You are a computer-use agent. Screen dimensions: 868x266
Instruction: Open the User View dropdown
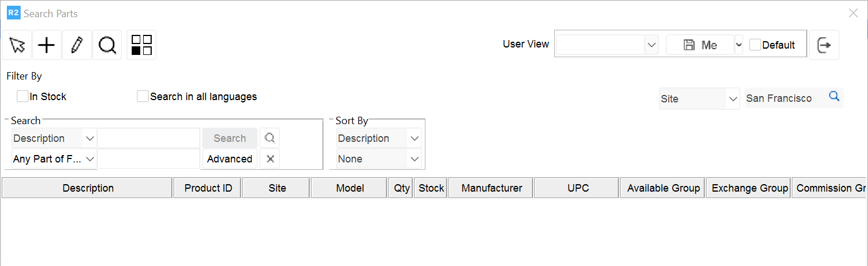pyautogui.click(x=651, y=45)
